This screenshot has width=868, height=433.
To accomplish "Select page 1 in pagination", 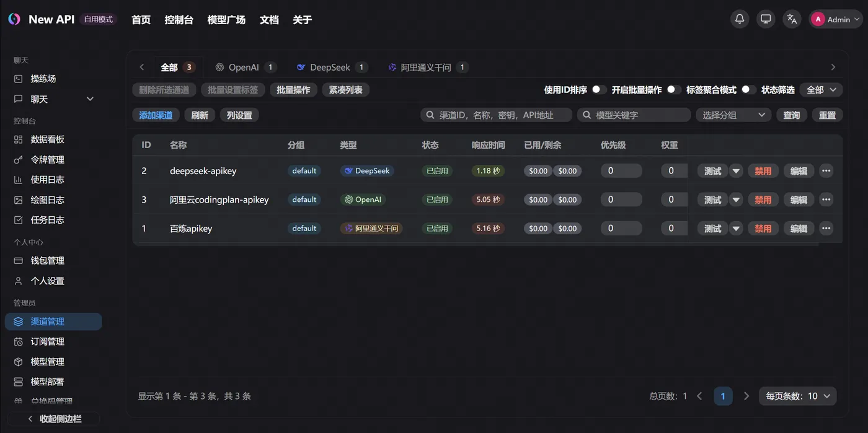I will click(723, 396).
